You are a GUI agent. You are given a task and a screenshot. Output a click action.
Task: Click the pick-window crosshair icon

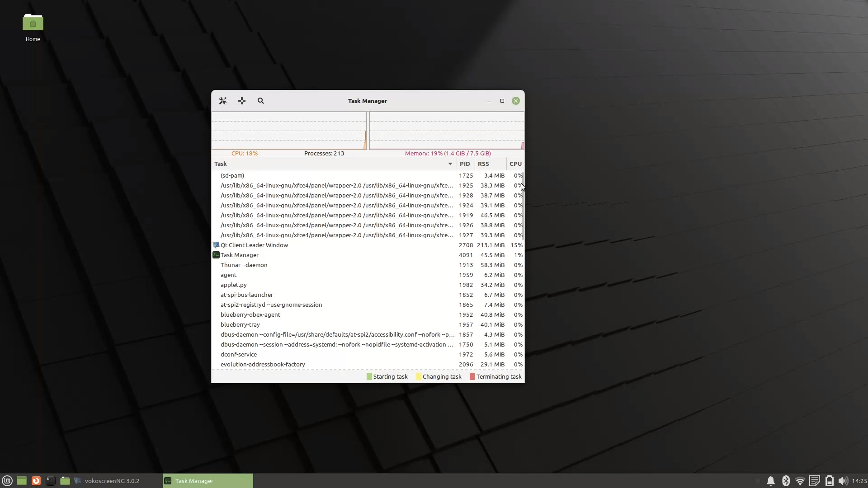tap(241, 101)
